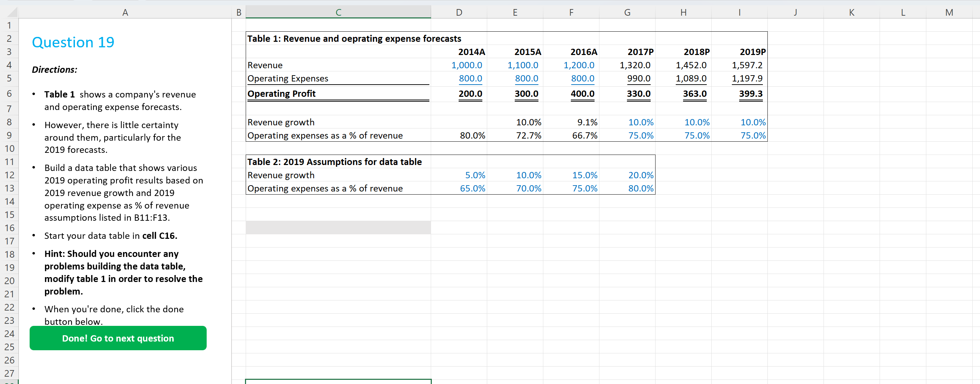The width and height of the screenshot is (980, 384).
Task: Click the 2019P operating profit 399.3
Action: click(x=751, y=94)
